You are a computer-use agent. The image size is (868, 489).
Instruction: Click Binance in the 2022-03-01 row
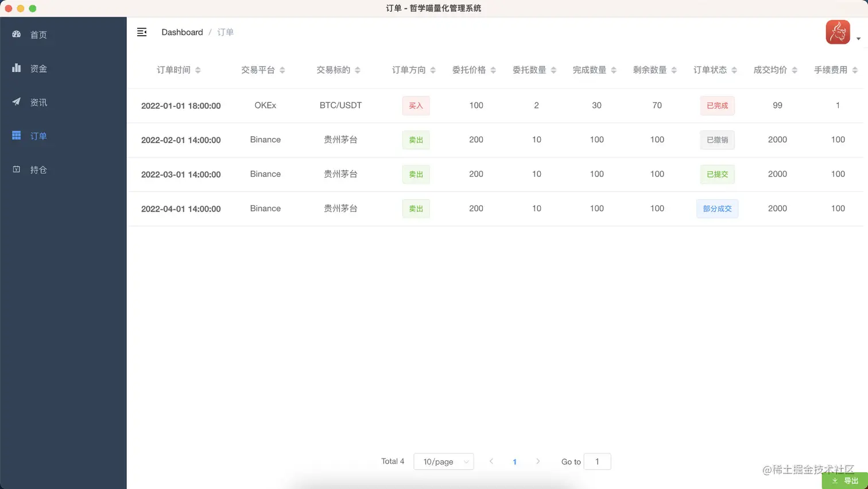click(x=265, y=174)
